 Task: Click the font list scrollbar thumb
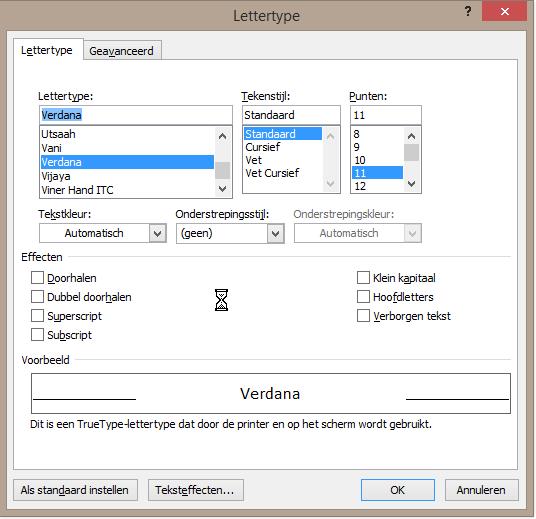click(223, 170)
